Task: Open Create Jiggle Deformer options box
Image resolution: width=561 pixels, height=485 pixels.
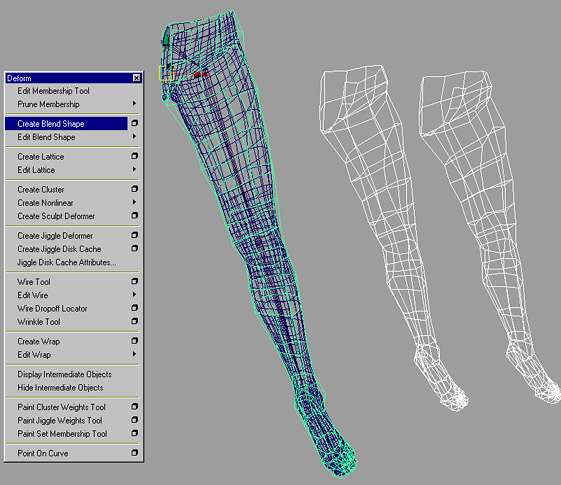Action: tap(135, 235)
